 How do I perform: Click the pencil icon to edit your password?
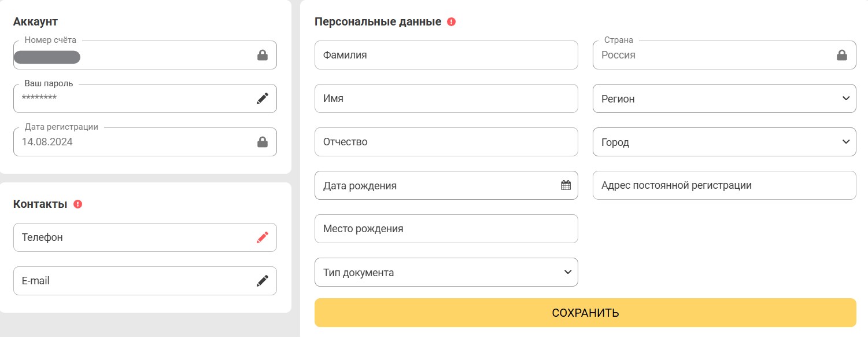point(262,98)
